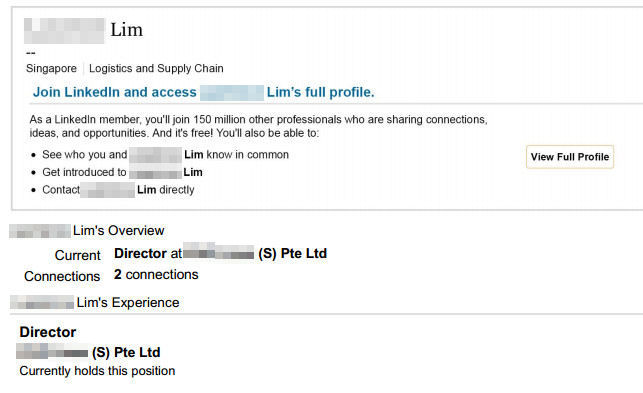
Task: Click Director at (S) Pte Ltd in Overview
Action: tap(221, 254)
